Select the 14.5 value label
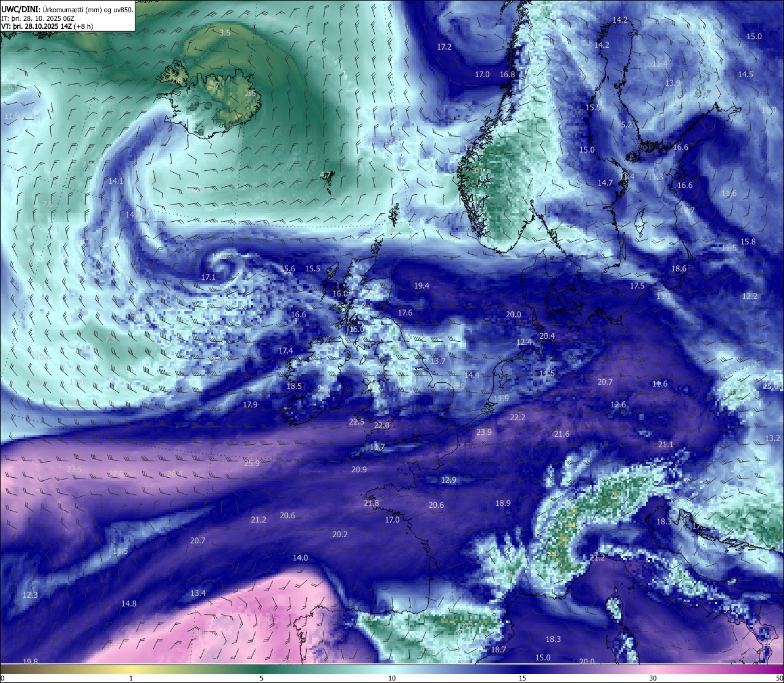The width and height of the screenshot is (784, 683). pyautogui.click(x=745, y=74)
